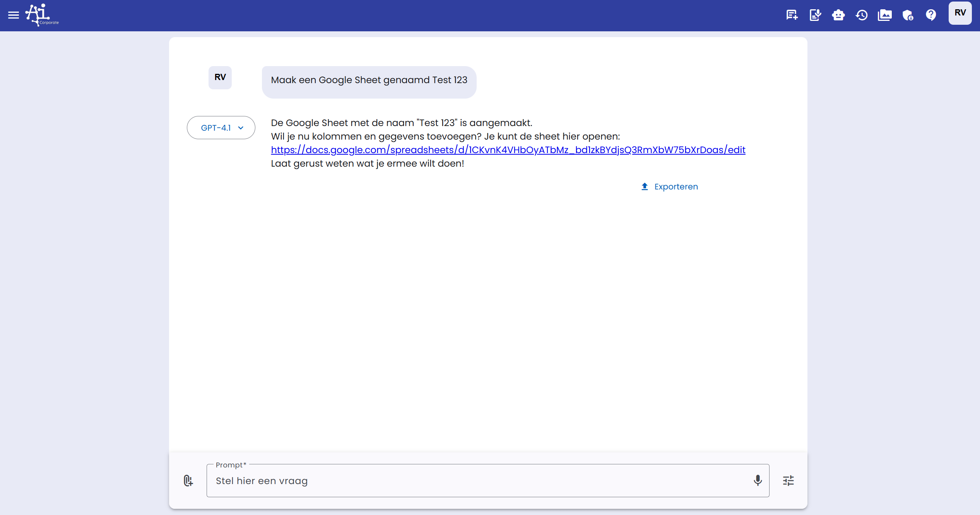Click the chevron arrow next to GPT-4.1
This screenshot has height=515, width=980.
tap(241, 128)
